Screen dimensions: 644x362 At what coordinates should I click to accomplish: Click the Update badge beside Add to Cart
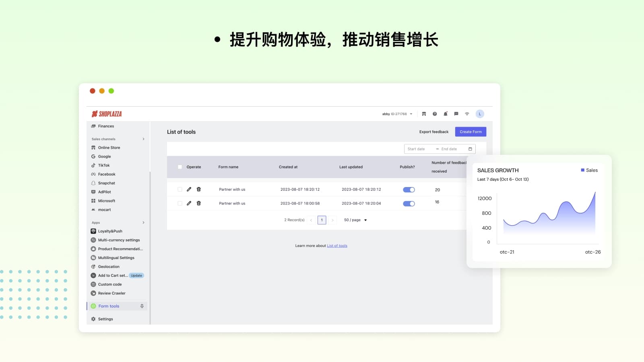136,276
